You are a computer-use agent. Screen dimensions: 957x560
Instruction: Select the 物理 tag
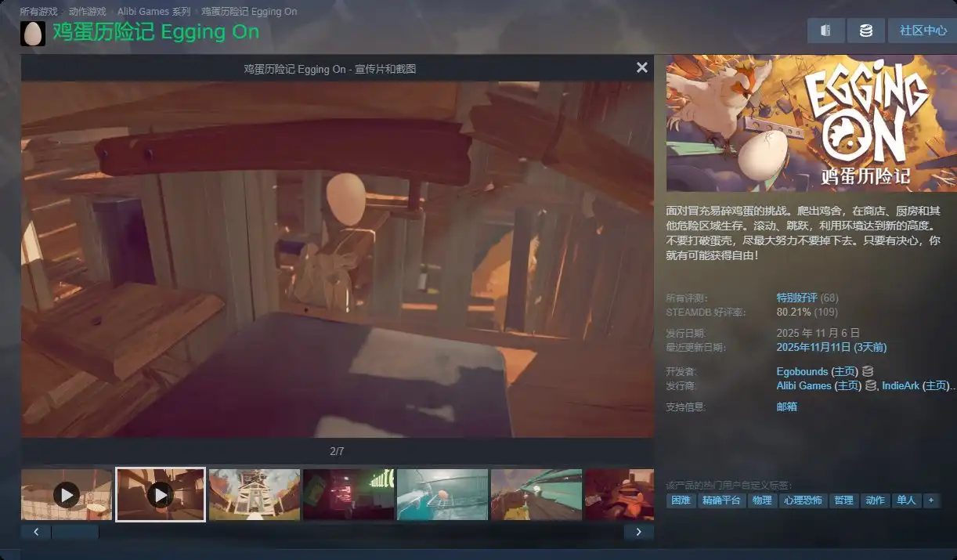click(x=762, y=500)
